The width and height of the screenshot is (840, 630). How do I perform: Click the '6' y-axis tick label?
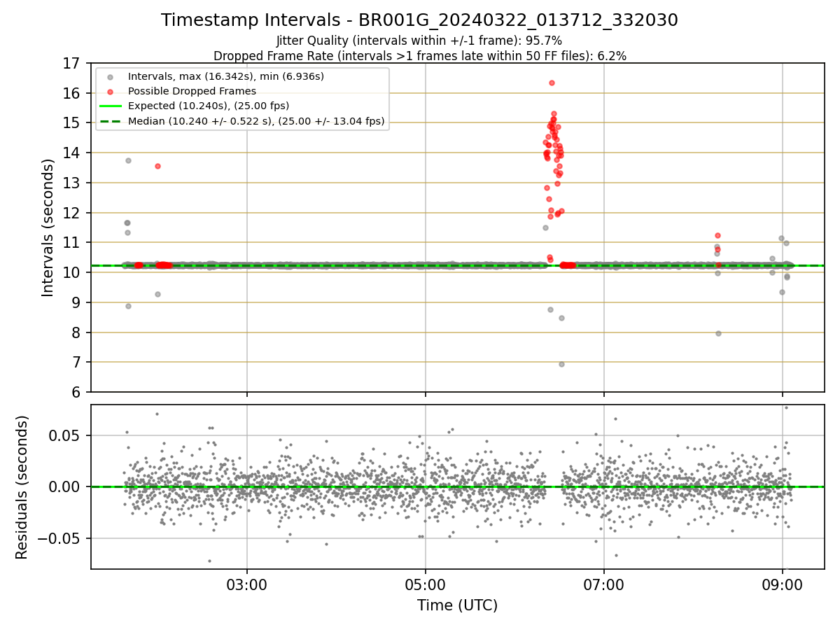pos(76,392)
